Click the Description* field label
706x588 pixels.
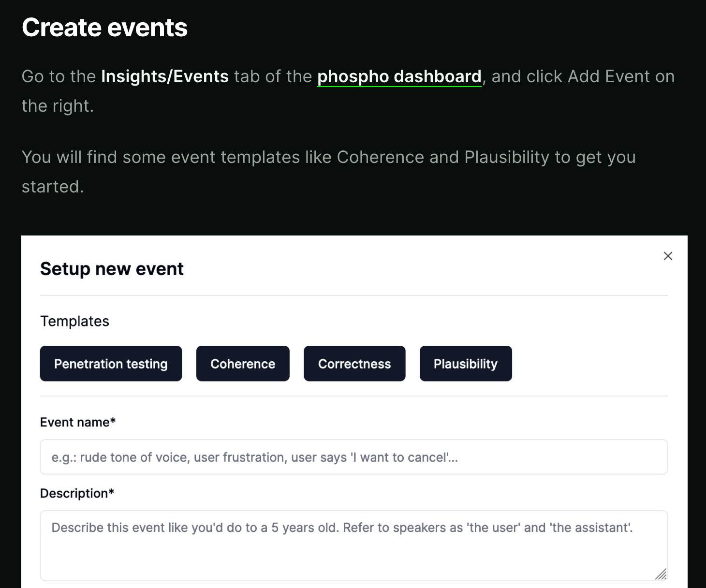coord(77,493)
